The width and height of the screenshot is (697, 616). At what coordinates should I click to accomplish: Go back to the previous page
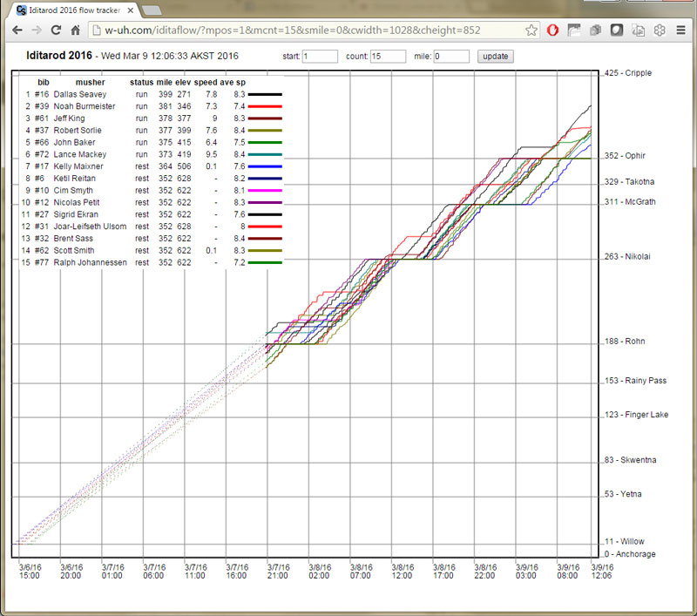(17, 30)
